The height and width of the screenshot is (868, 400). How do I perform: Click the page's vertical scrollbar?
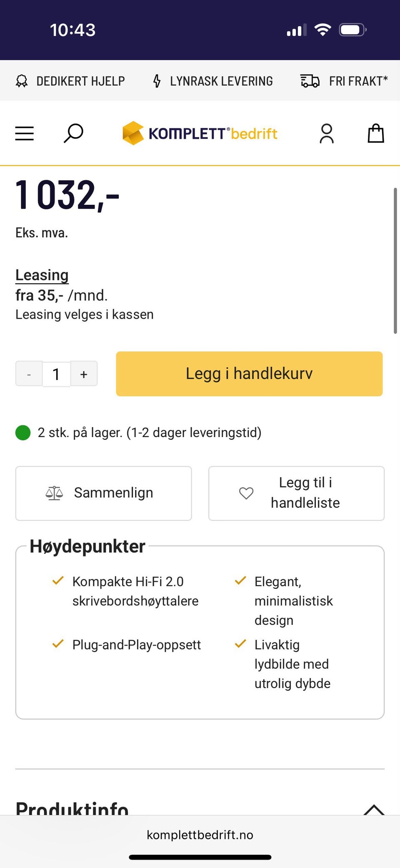click(x=395, y=261)
